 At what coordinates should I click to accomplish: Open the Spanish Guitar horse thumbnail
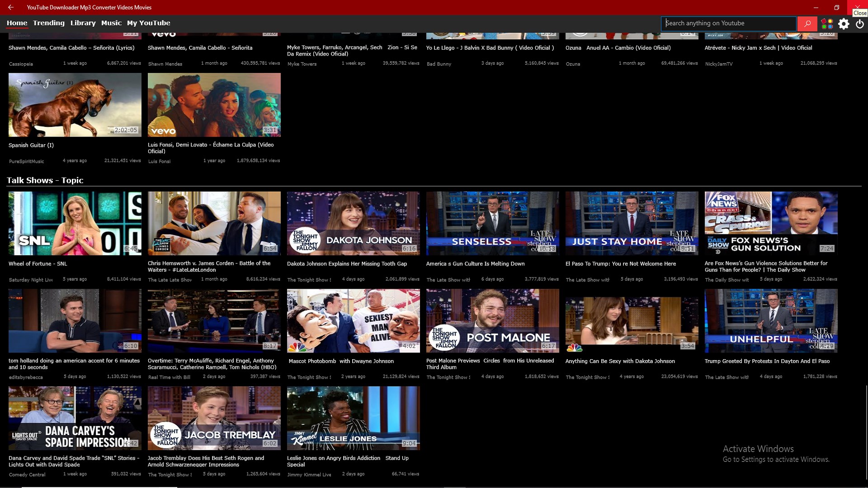(75, 105)
